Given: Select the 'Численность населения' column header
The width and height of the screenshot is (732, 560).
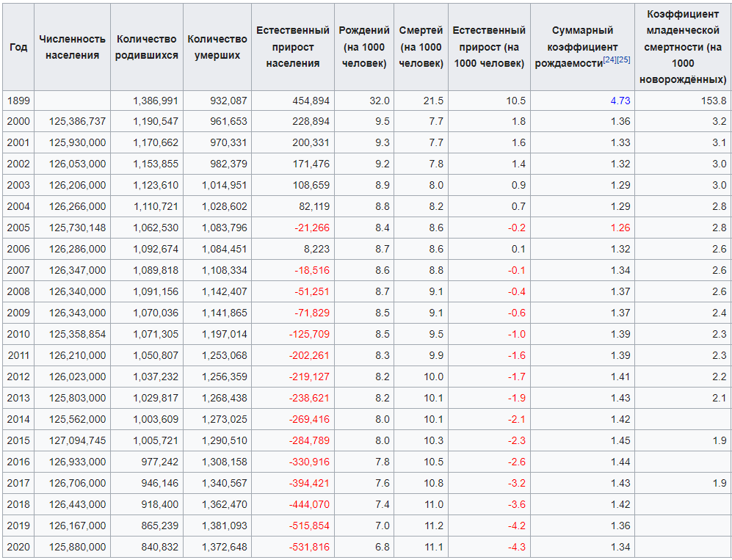Looking at the screenshot, I should click(x=73, y=47).
